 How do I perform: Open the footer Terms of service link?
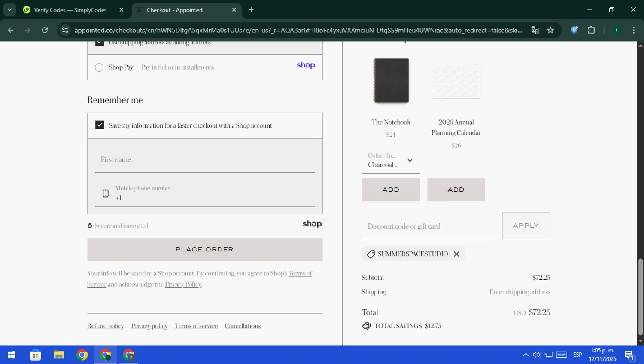pyautogui.click(x=196, y=326)
